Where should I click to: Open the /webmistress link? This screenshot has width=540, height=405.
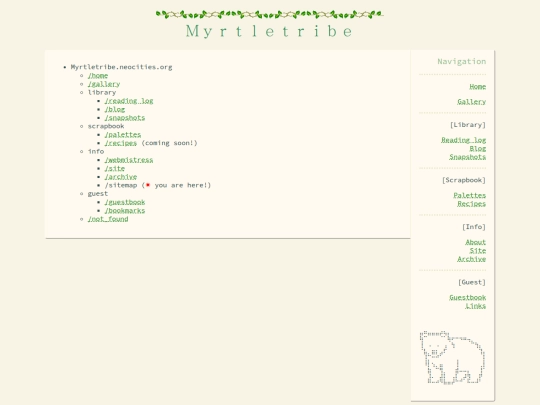(129, 160)
